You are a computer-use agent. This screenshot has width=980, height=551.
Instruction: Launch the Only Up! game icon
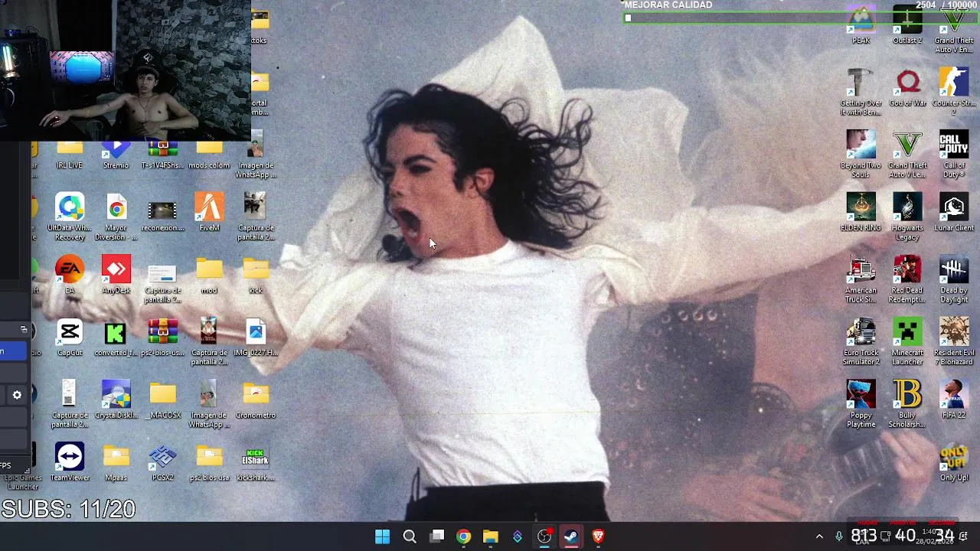pyautogui.click(x=954, y=462)
